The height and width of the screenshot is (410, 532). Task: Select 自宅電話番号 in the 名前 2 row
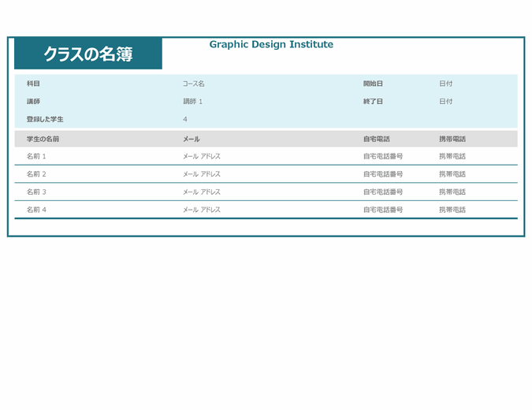click(383, 174)
